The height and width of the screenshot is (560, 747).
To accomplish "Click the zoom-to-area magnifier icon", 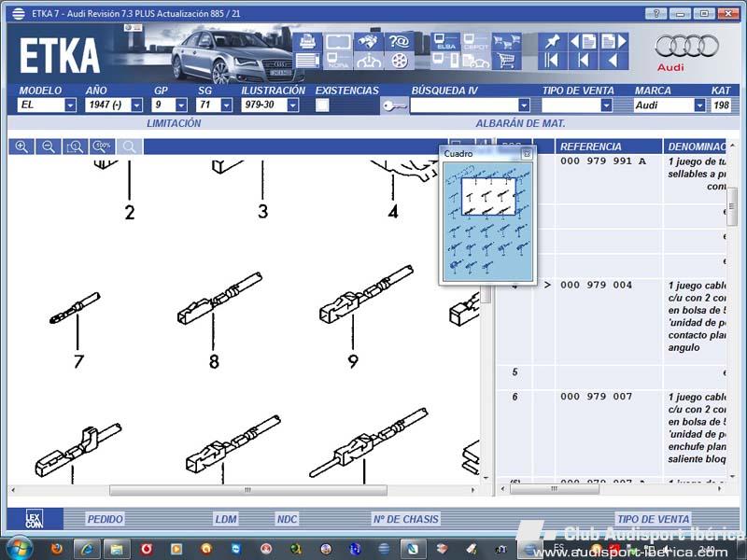I will [76, 147].
